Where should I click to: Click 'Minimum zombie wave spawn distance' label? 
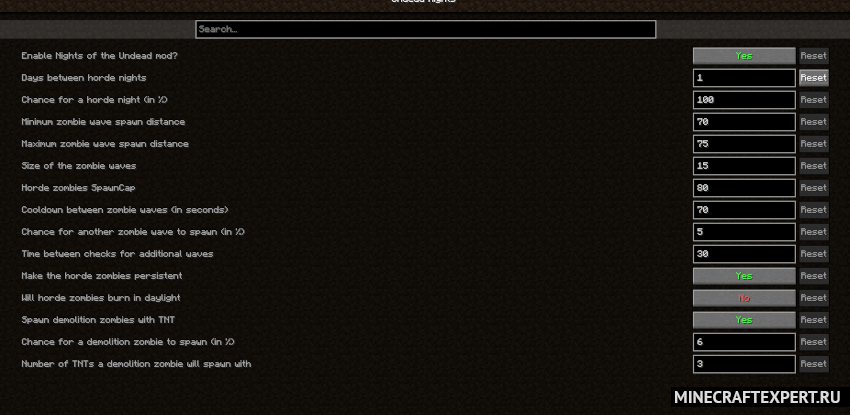(x=103, y=122)
